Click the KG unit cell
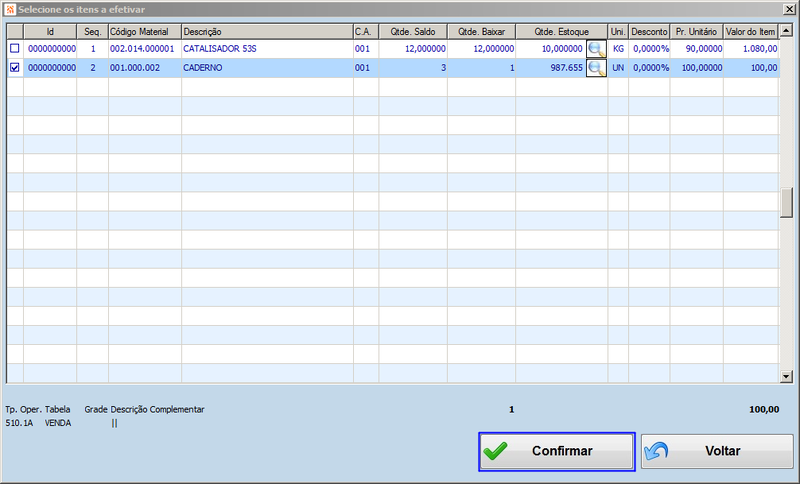Image resolution: width=800 pixels, height=484 pixels. 618,49
